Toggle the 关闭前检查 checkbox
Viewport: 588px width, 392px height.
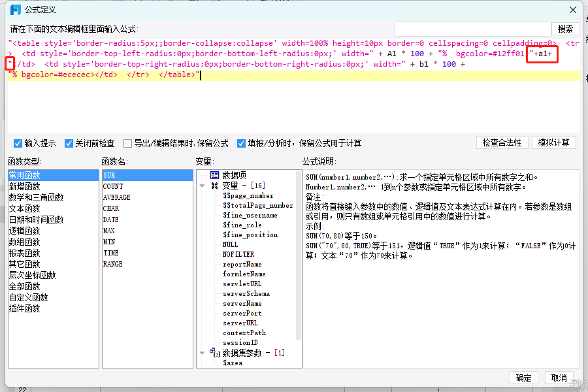(69, 143)
